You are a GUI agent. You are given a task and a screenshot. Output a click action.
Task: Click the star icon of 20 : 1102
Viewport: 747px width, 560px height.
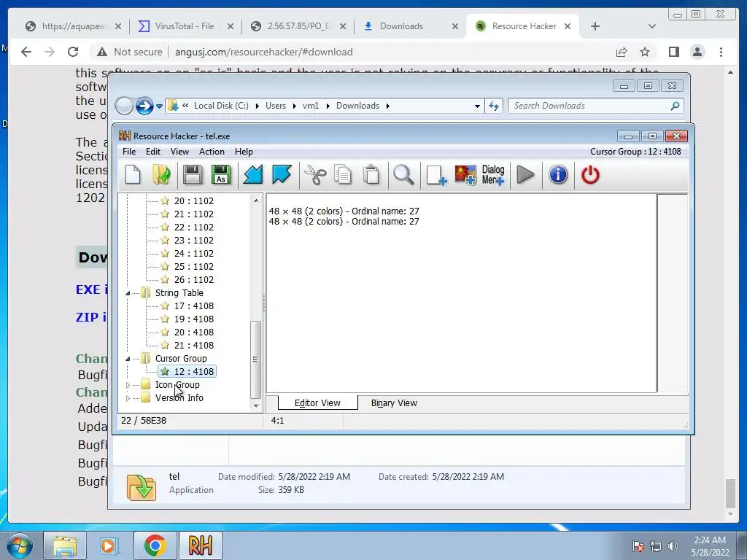165,201
